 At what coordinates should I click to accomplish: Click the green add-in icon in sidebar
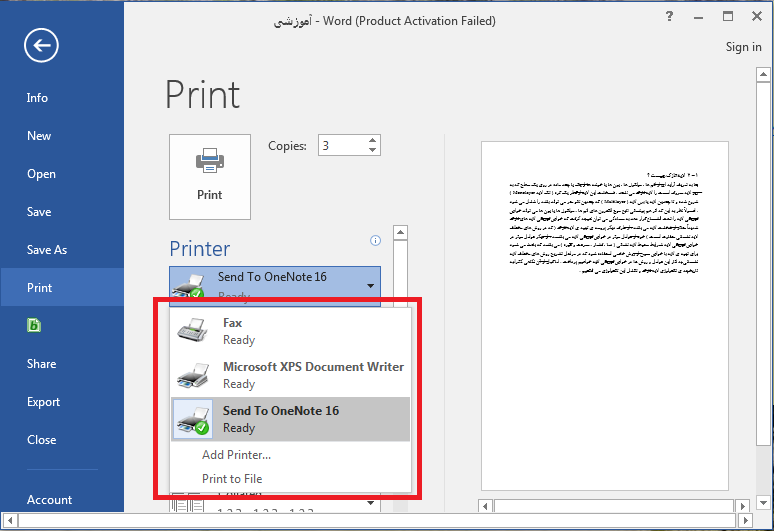tap(34, 325)
